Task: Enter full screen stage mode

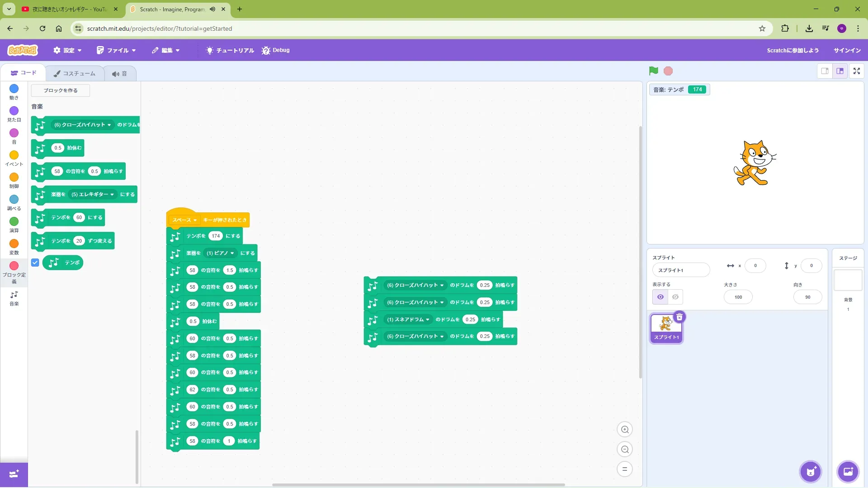Action: pyautogui.click(x=856, y=71)
